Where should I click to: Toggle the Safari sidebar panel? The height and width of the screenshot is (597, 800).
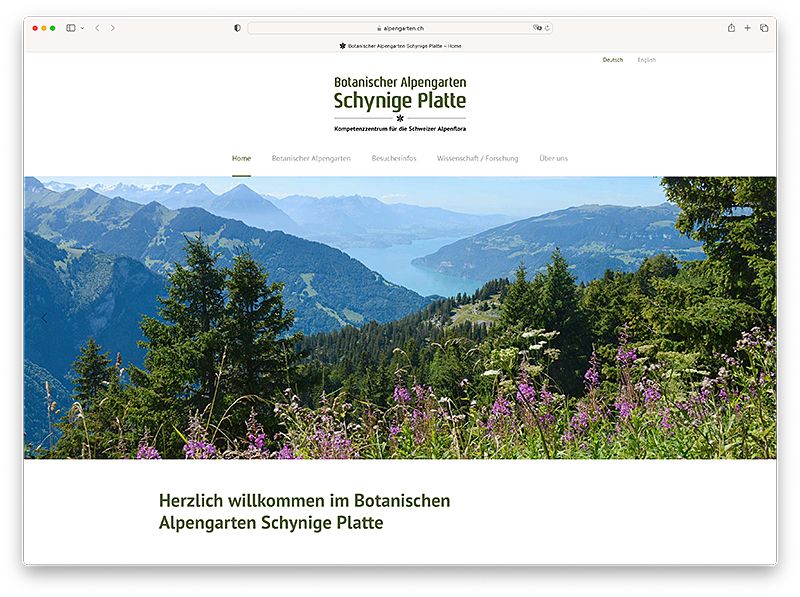coord(71,28)
